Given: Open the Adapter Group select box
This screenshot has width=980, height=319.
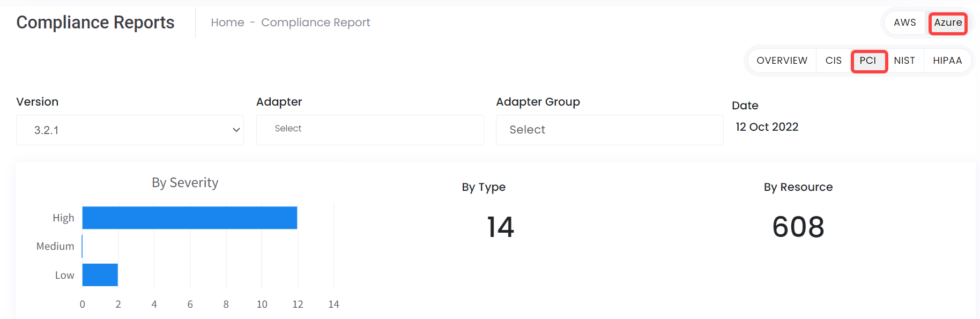Looking at the screenshot, I should click(610, 130).
